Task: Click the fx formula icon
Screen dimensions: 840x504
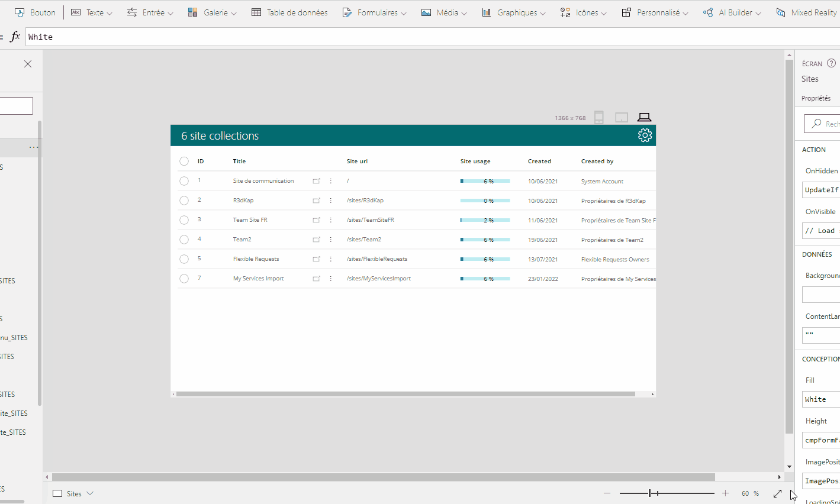Action: coord(15,37)
